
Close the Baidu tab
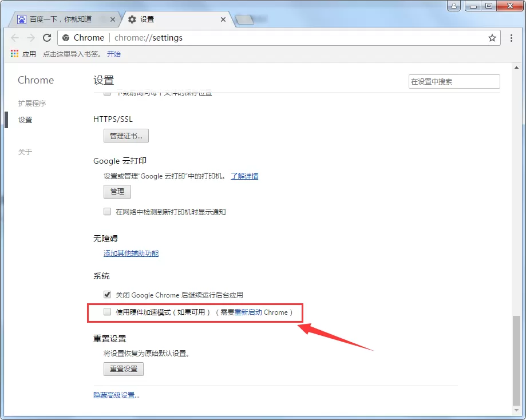(x=113, y=19)
